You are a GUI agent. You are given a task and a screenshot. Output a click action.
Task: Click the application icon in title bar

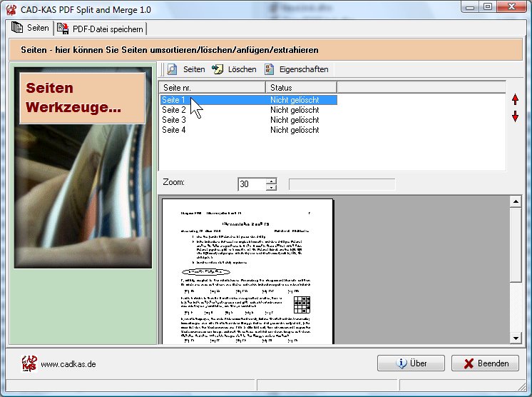tap(11, 9)
